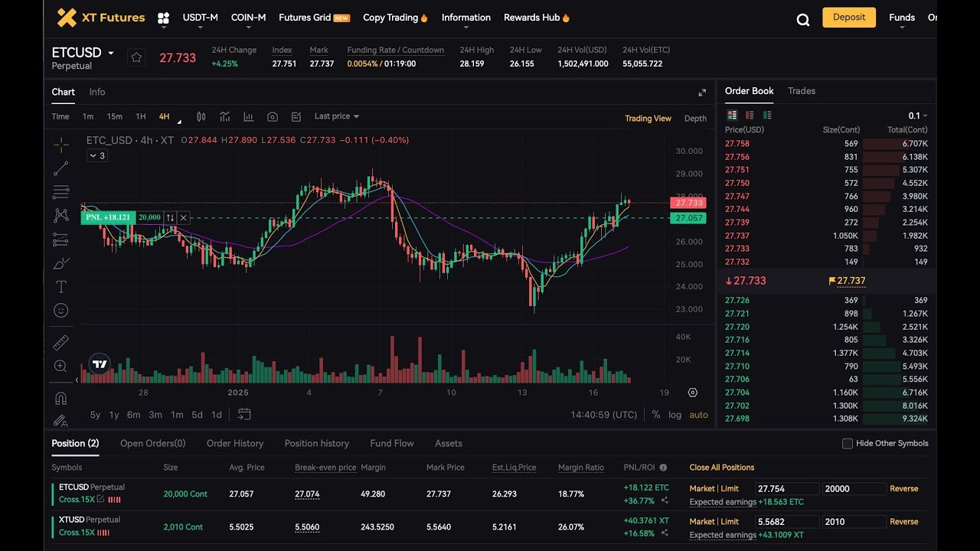980x551 pixels.
Task: Toggle logarithmic price scale
Action: tap(675, 415)
